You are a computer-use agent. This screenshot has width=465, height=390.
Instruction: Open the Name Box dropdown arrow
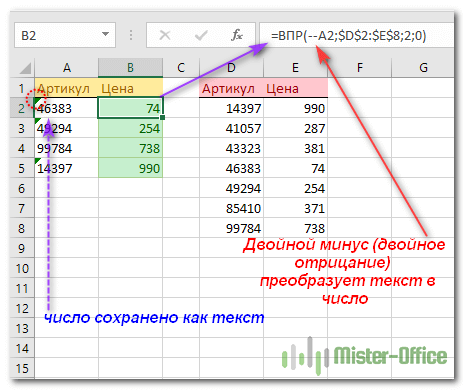coord(105,34)
